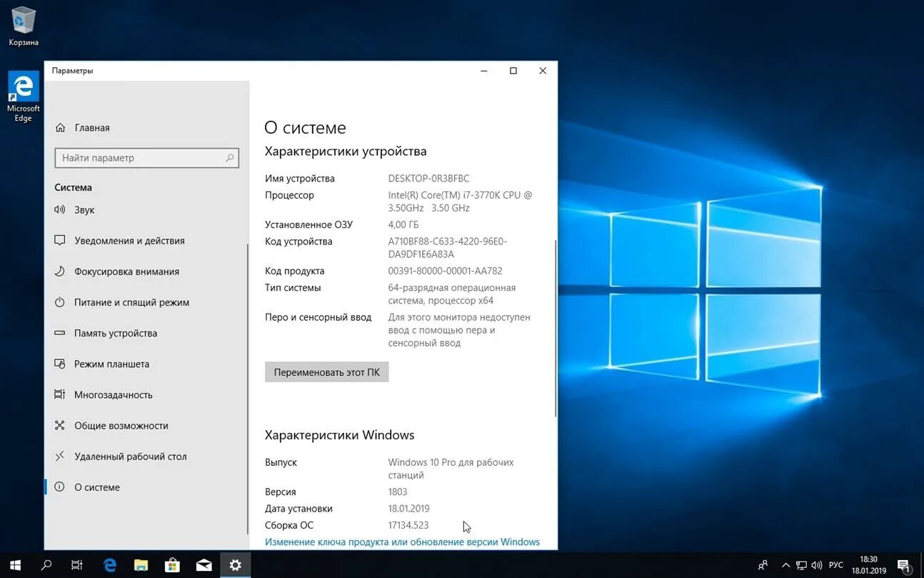The height and width of the screenshot is (578, 924).
Task: Open the Windows Start menu
Action: [15, 565]
